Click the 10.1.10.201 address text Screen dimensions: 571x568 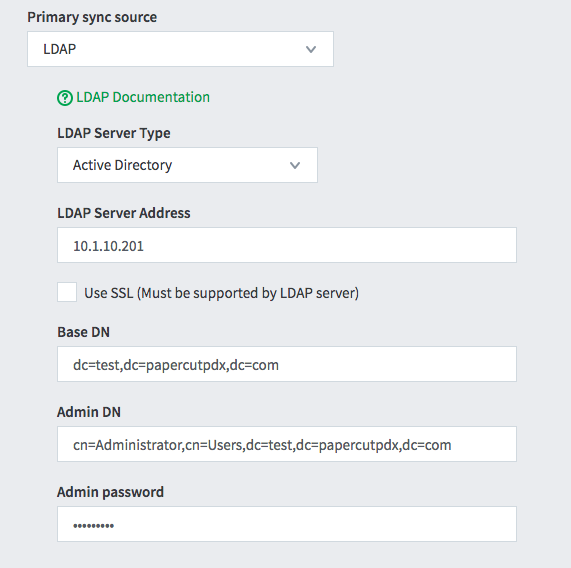108,246
